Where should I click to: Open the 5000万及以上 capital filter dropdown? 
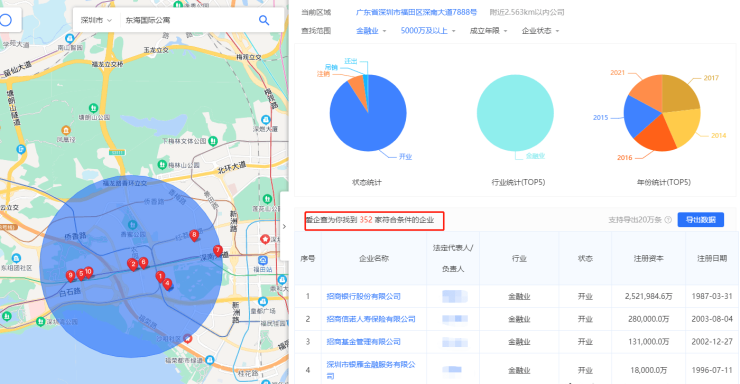point(428,31)
